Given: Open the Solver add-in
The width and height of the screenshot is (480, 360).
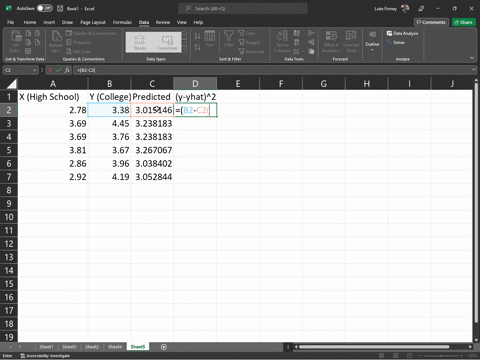Looking at the screenshot, I should pyautogui.click(x=396, y=42).
